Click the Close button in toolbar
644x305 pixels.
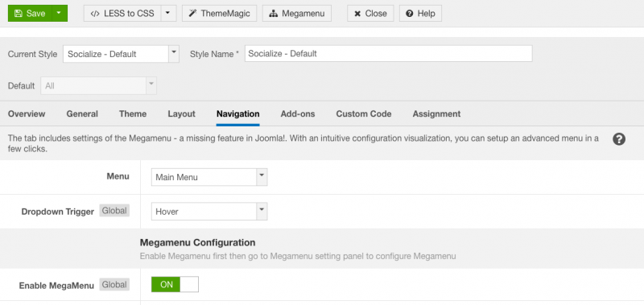click(370, 14)
